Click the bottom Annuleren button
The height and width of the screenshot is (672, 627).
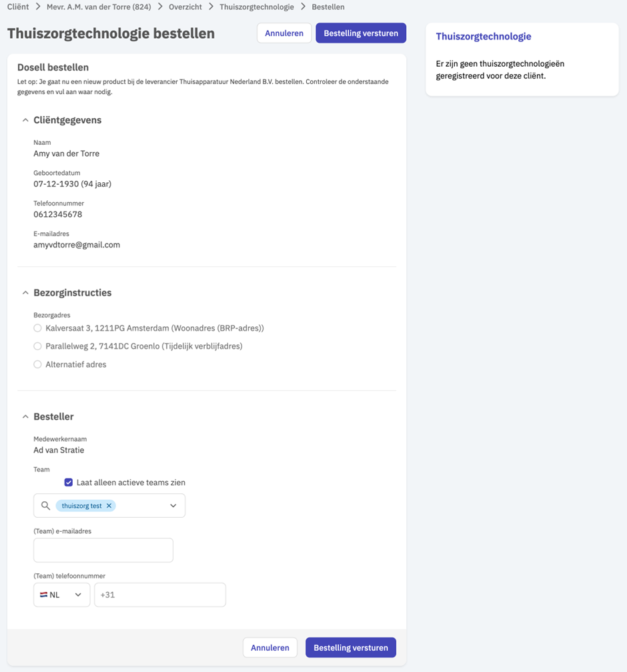(270, 647)
